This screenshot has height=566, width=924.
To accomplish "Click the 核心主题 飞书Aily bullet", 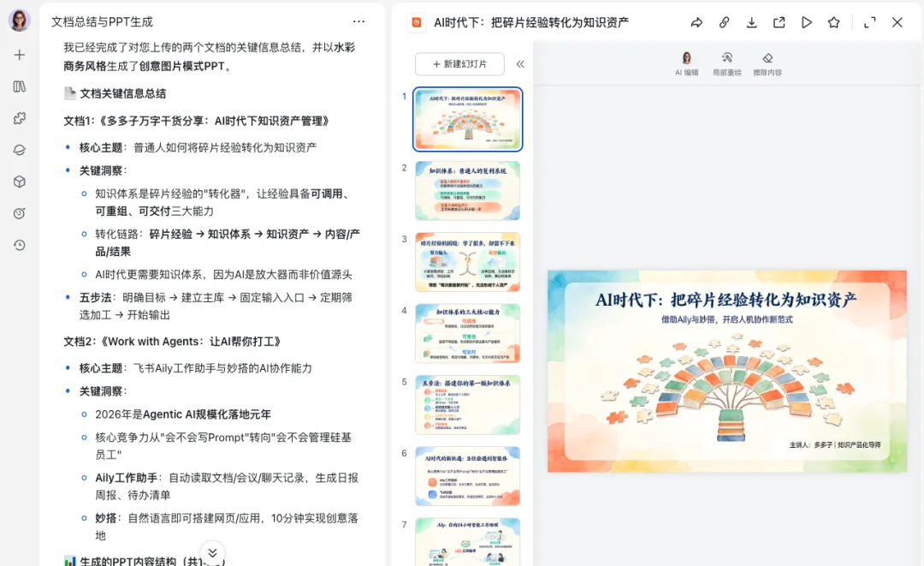I will tap(196, 368).
